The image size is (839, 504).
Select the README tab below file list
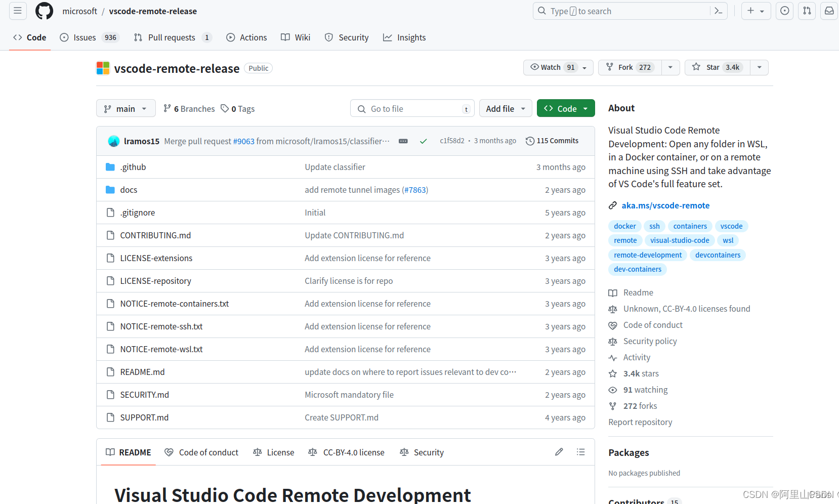pos(129,452)
